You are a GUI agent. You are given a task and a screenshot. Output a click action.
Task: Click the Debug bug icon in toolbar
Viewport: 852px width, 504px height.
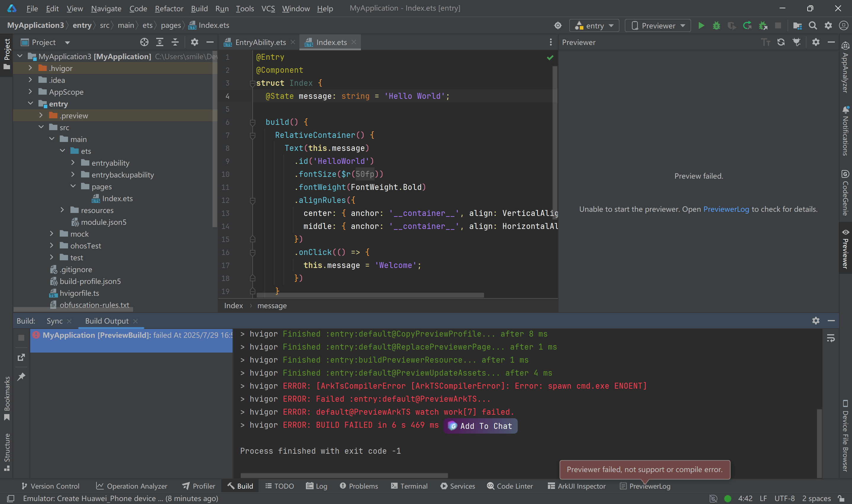[716, 25]
